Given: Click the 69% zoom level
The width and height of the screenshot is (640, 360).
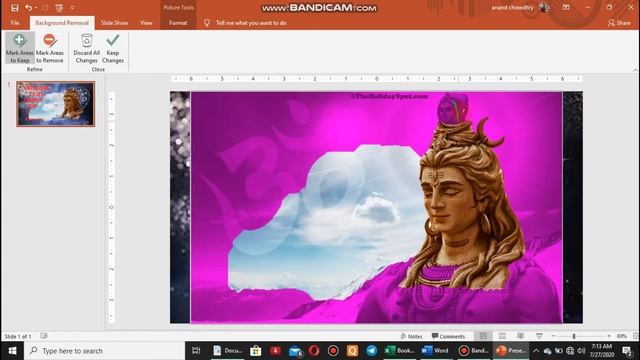Looking at the screenshot, I should tap(622, 336).
